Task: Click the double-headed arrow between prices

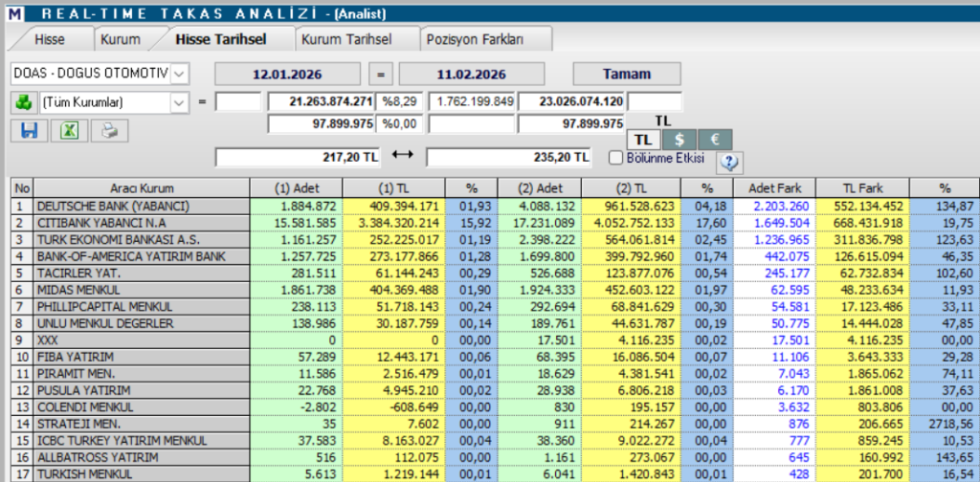Action: coord(403,156)
